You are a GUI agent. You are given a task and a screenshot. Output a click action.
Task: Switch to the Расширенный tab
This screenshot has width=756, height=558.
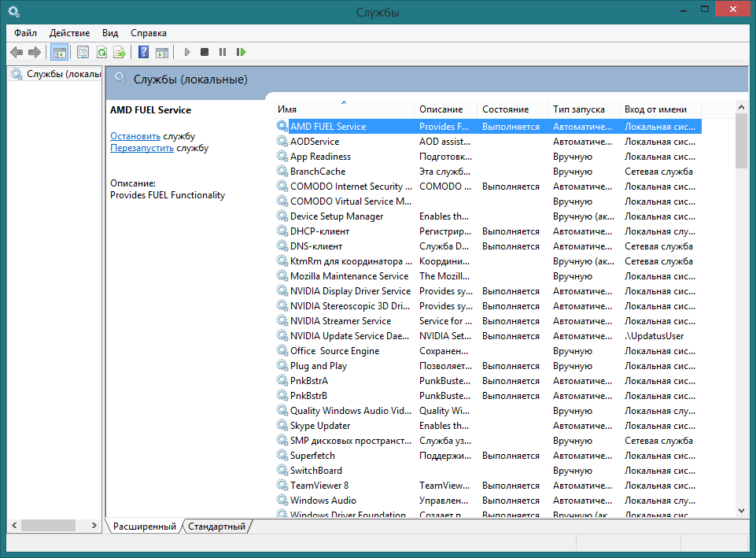click(144, 527)
